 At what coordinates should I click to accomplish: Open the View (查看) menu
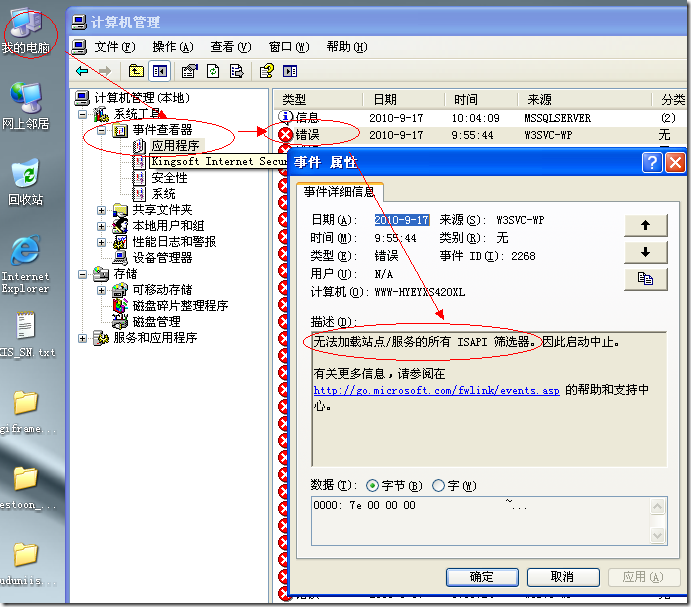(230, 46)
